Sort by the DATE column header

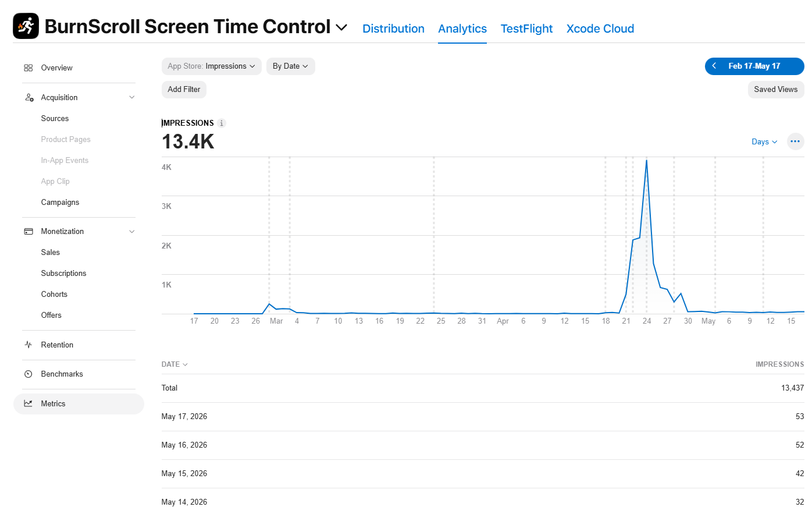coord(174,364)
